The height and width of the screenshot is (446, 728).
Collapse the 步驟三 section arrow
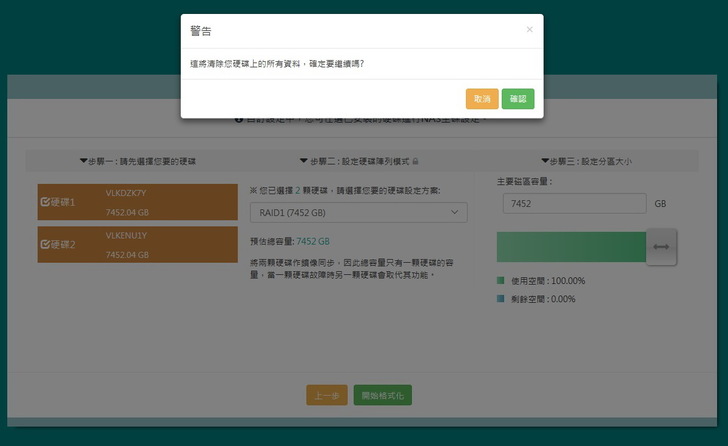[544, 161]
